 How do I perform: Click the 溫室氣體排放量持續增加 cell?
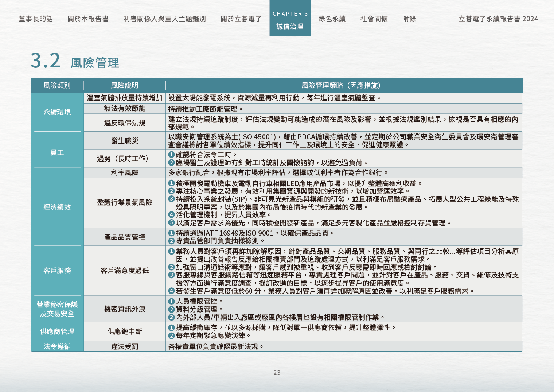click(125, 98)
